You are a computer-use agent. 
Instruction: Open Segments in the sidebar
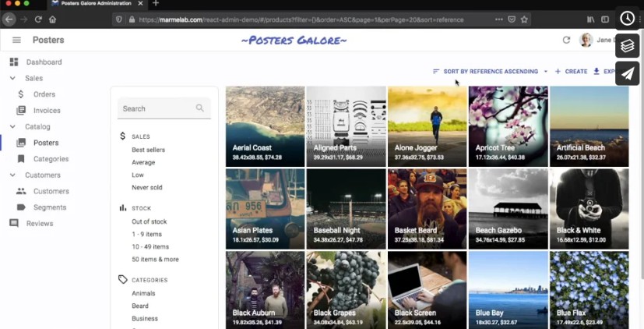(49, 207)
